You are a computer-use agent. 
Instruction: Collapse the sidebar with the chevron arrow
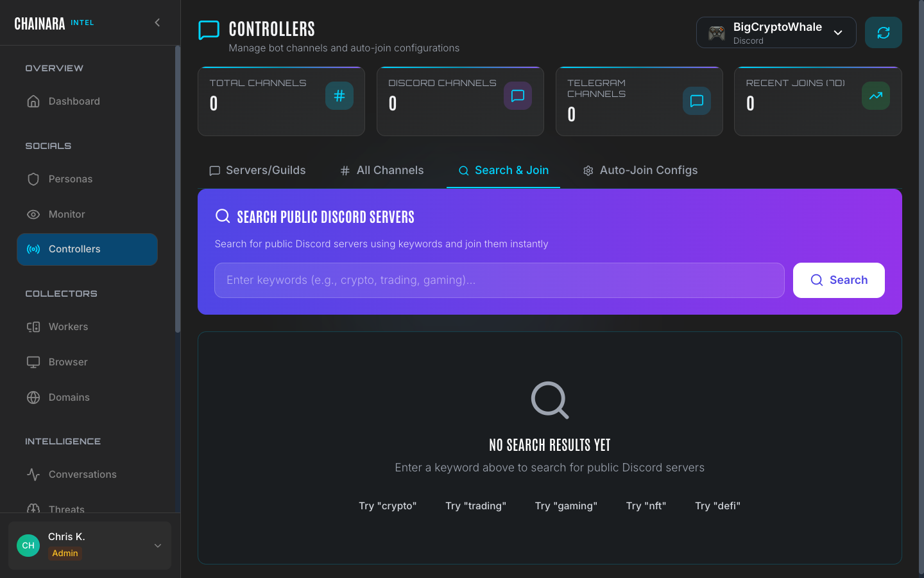[157, 22]
